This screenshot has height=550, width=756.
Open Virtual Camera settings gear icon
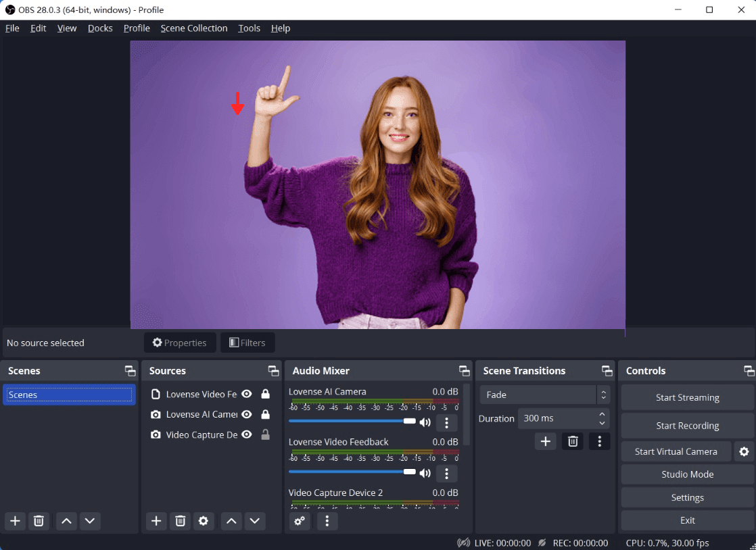coord(744,451)
